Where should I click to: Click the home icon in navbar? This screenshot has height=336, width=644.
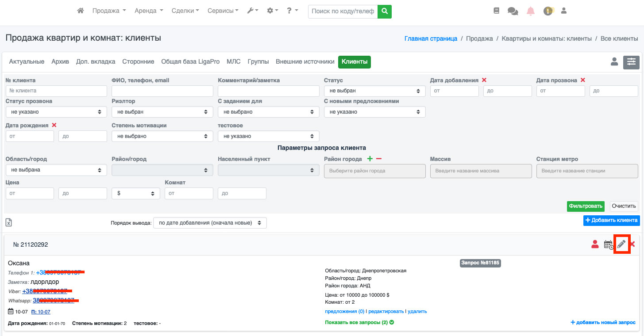81,11
